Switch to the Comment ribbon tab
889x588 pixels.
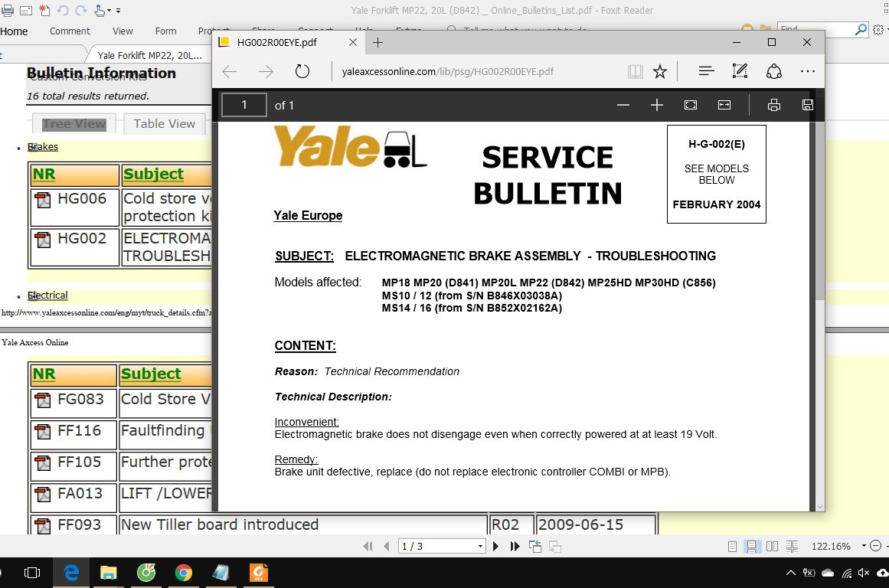70,31
